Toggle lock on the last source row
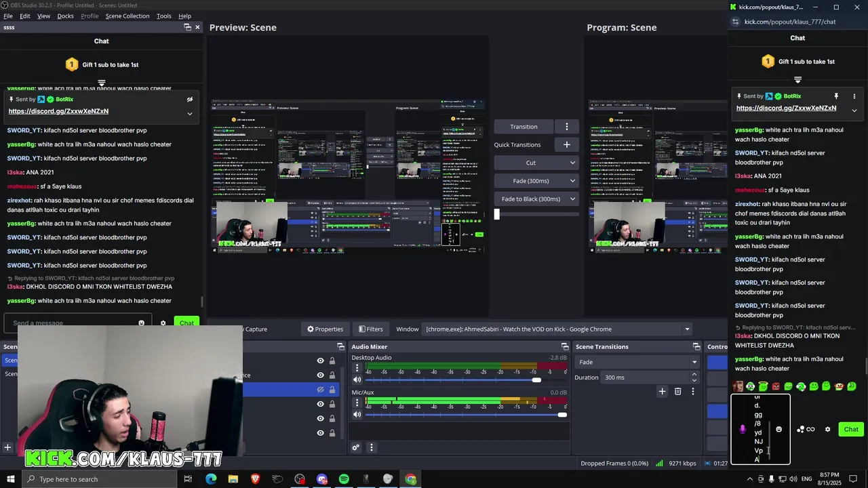The image size is (868, 488). (x=332, y=433)
